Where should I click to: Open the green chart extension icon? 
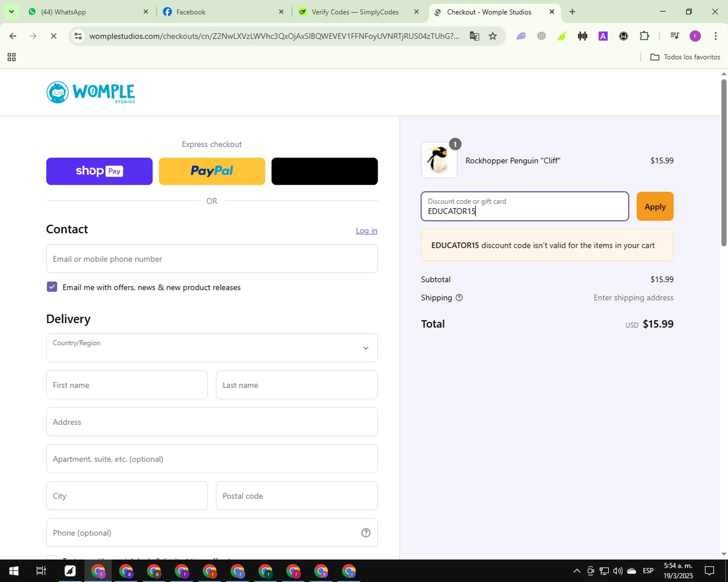(x=562, y=36)
